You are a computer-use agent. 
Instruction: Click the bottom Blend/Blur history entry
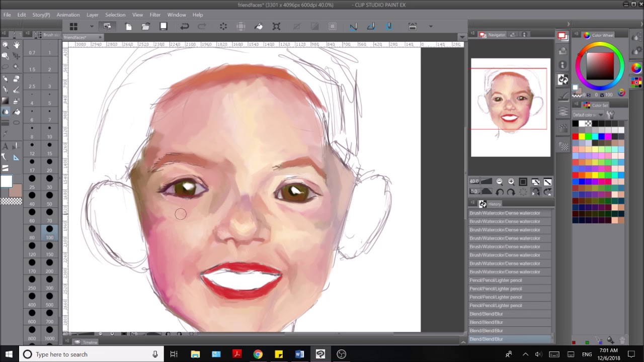[x=510, y=339]
